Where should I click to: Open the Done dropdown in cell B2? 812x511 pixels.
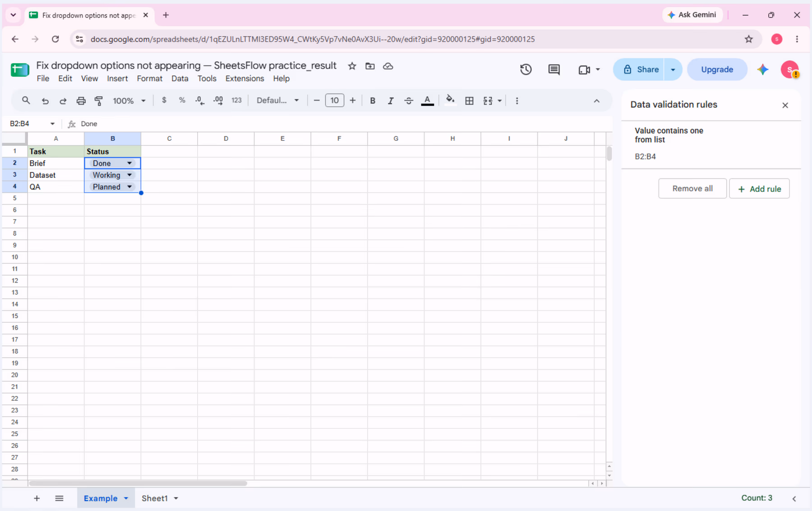click(129, 163)
